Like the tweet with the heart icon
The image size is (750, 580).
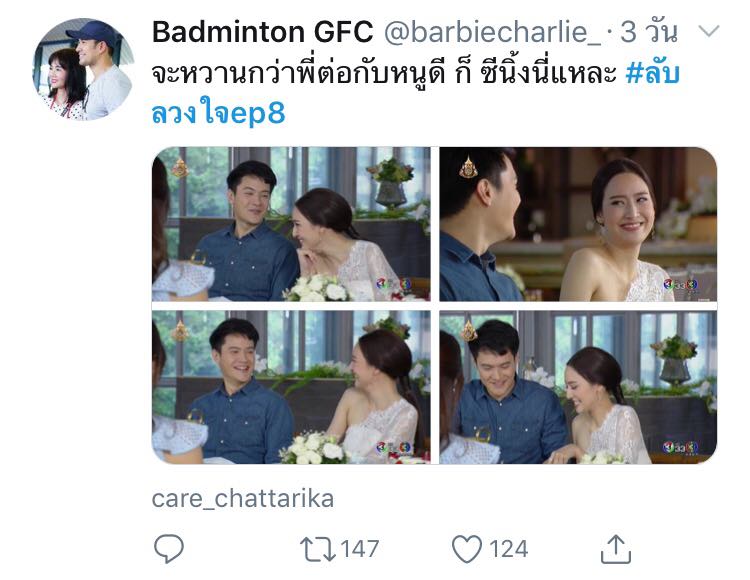(467, 549)
